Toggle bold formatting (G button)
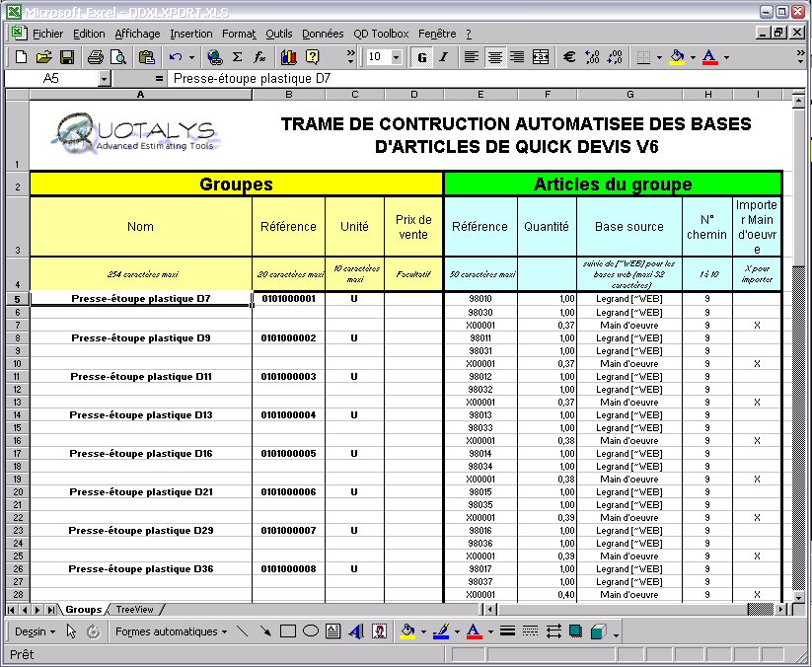This screenshot has width=812, height=667. coord(422,57)
